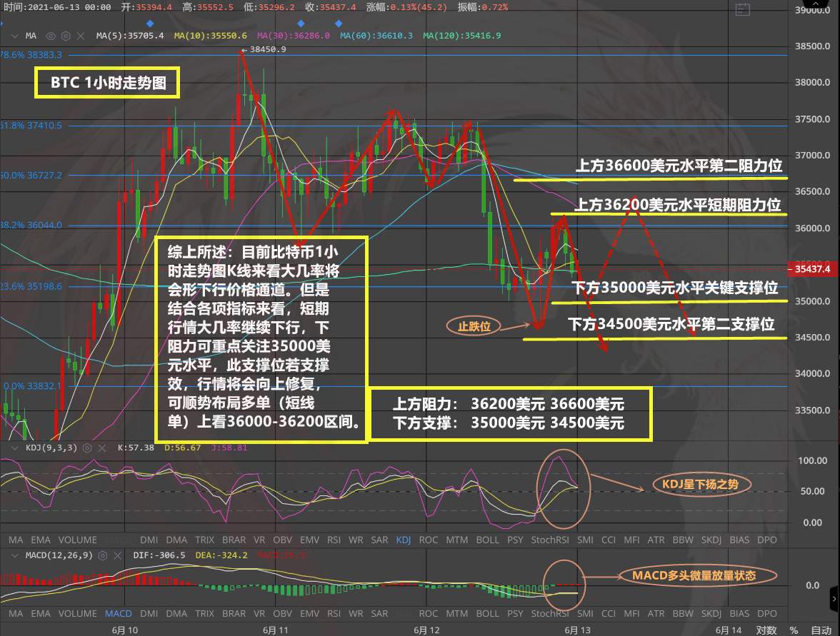This screenshot has height=636, width=840.
Task: Toggle 对数 logarithmic scale
Action: pos(766,630)
